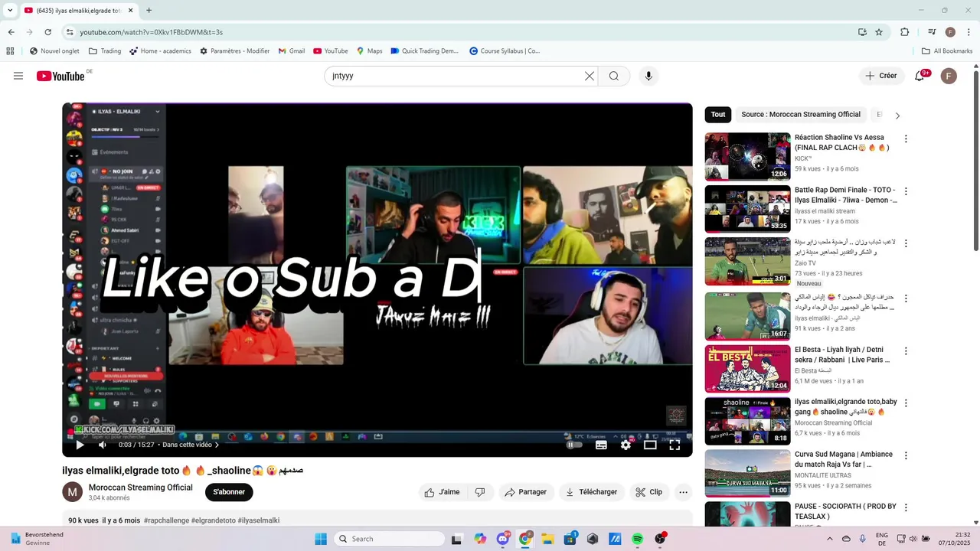The width and height of the screenshot is (980, 551).
Task: Select the Tout filter chip
Action: pos(718,115)
